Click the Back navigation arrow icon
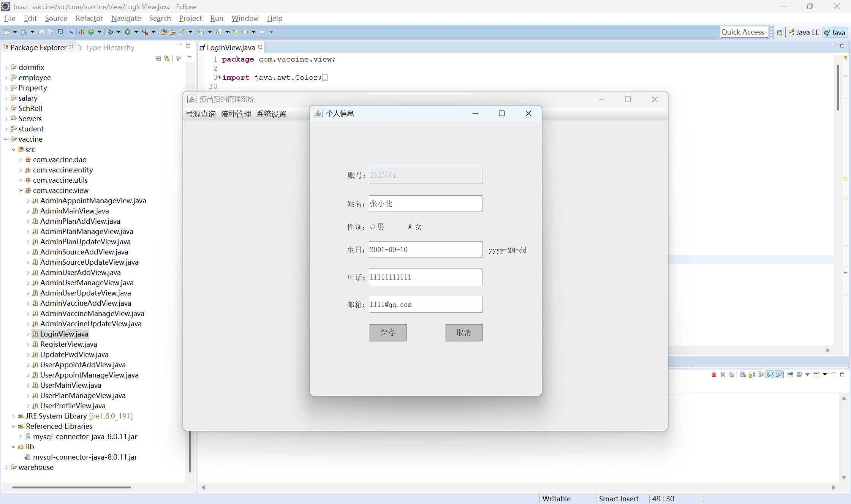The width and height of the screenshot is (851, 504). 245,32
